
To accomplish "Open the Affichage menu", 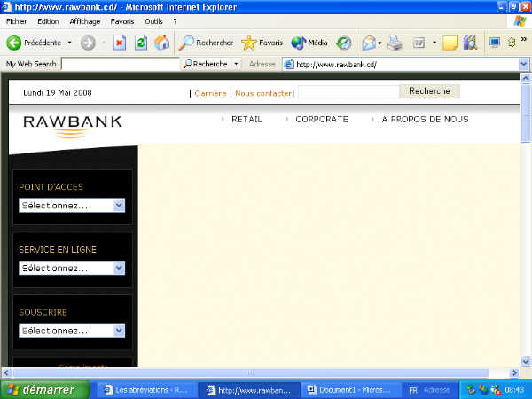I will coord(85,21).
